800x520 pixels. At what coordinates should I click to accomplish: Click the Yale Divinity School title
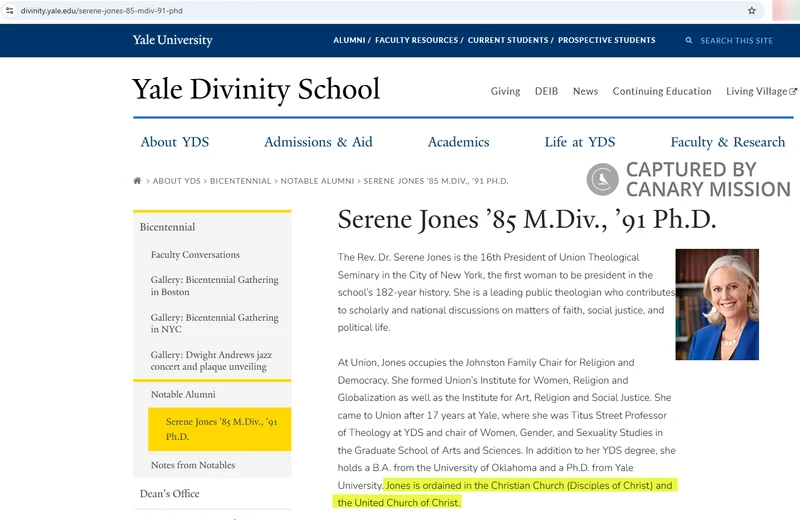256,89
